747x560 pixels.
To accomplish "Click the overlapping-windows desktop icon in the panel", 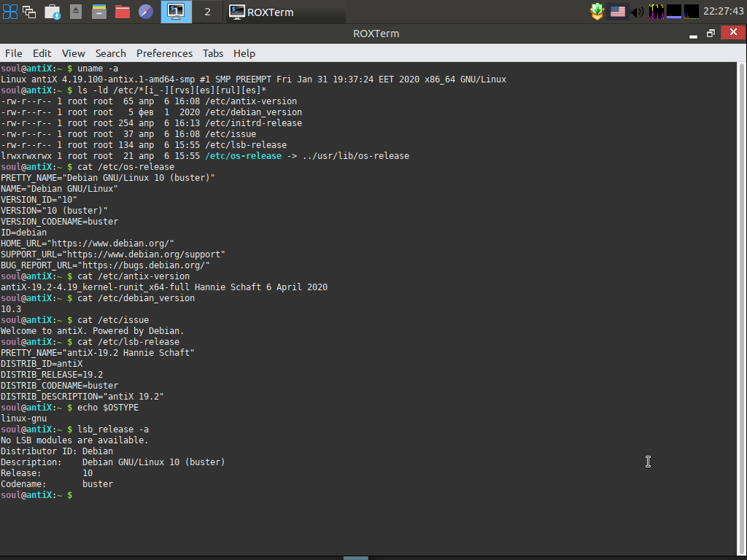I will pyautogui.click(x=29, y=12).
